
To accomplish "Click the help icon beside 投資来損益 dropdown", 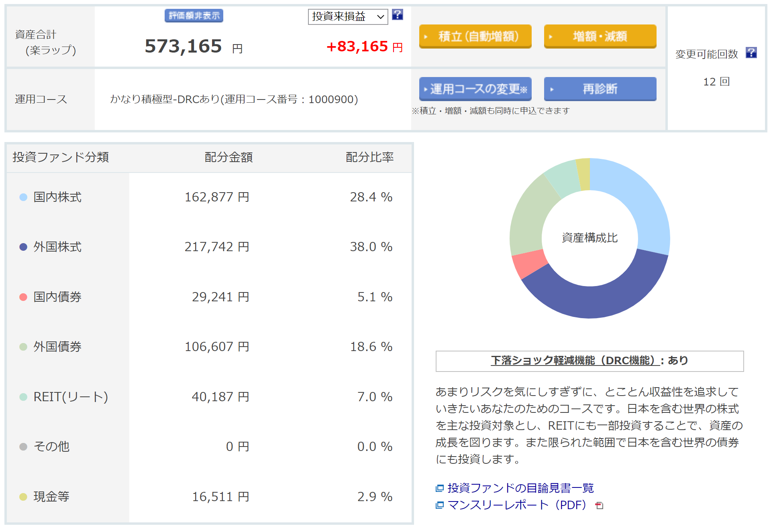I will click(397, 15).
